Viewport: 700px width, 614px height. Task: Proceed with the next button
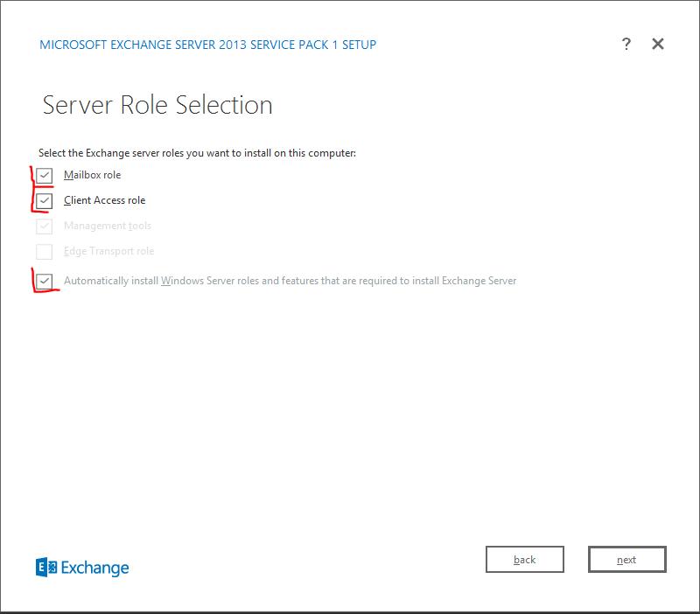626,559
